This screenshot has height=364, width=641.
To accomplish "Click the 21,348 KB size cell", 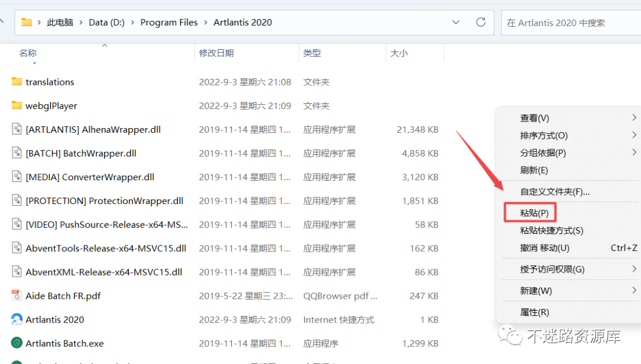I will point(417,129).
